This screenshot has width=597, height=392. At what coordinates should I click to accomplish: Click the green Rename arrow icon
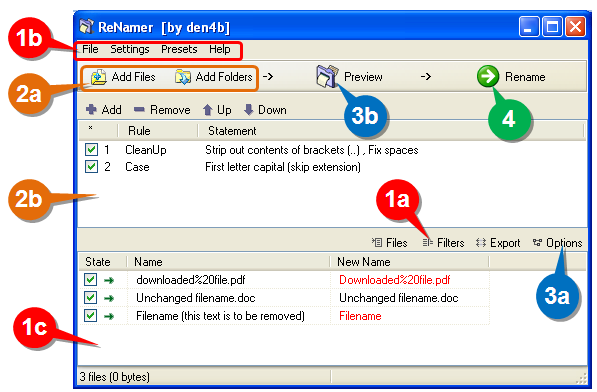(x=488, y=76)
